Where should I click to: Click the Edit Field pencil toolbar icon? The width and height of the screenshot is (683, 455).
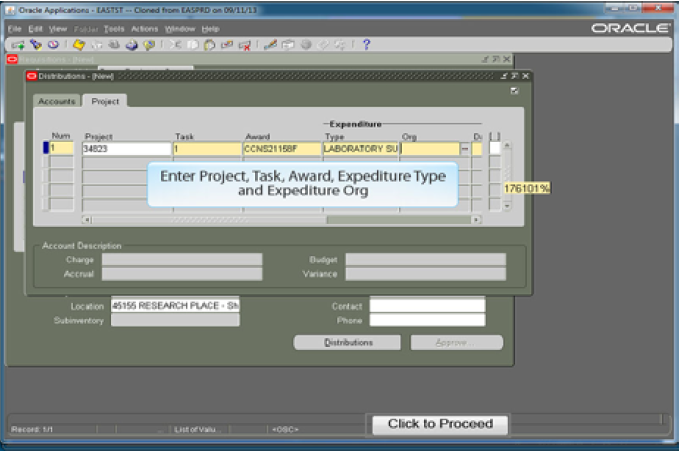click(270, 45)
